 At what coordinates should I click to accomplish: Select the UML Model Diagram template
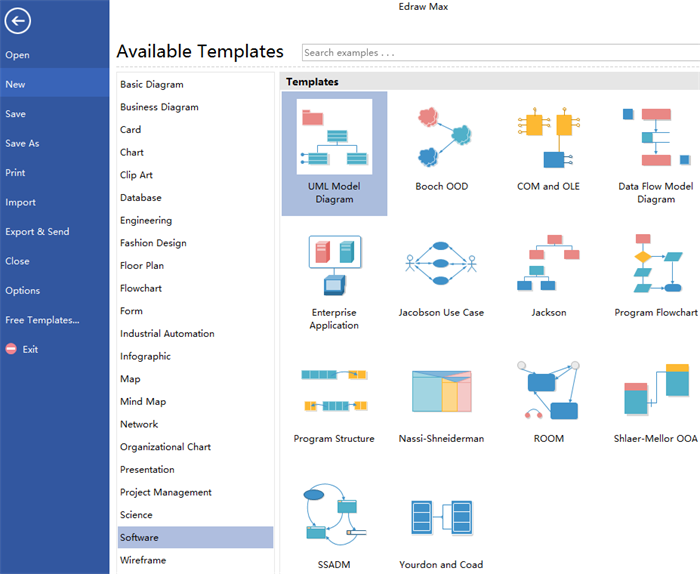coord(334,153)
